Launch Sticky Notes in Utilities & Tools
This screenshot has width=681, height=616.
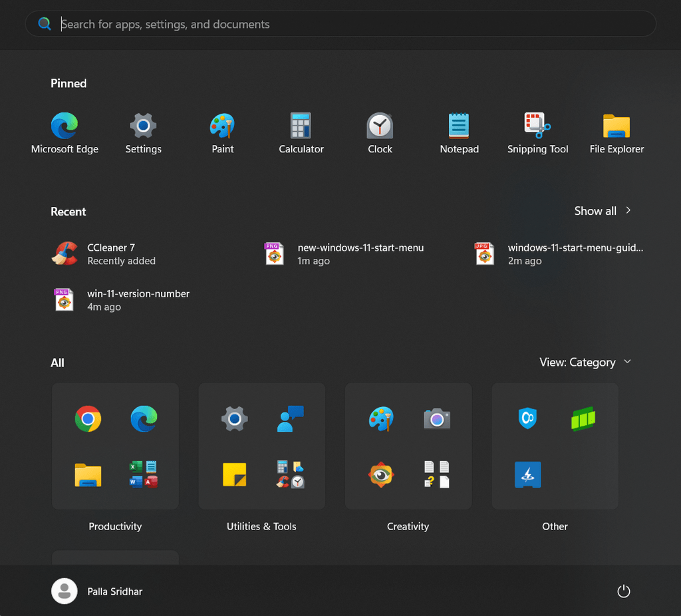(x=235, y=475)
